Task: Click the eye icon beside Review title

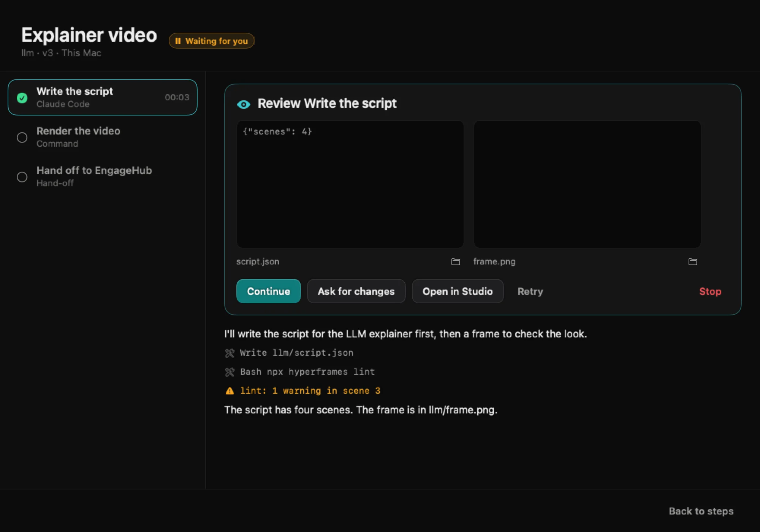Action: 244,104
